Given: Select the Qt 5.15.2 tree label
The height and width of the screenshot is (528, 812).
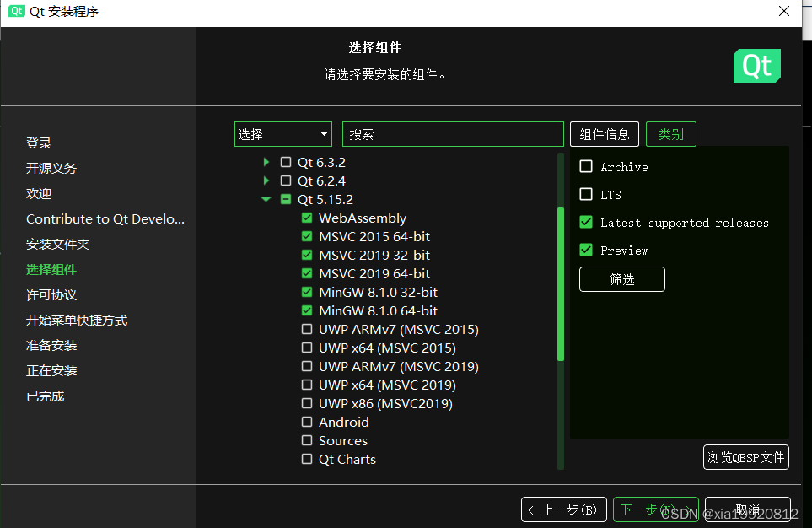Looking at the screenshot, I should 325,200.
